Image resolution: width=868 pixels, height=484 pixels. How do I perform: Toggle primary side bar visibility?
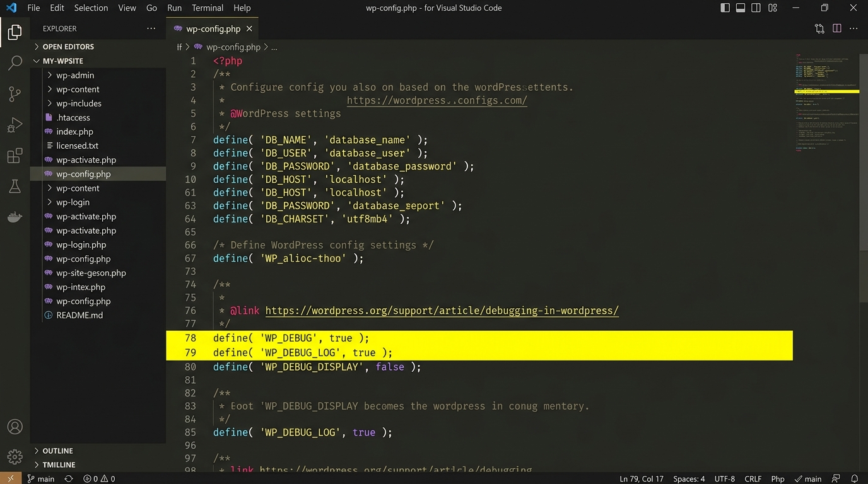[x=725, y=8]
